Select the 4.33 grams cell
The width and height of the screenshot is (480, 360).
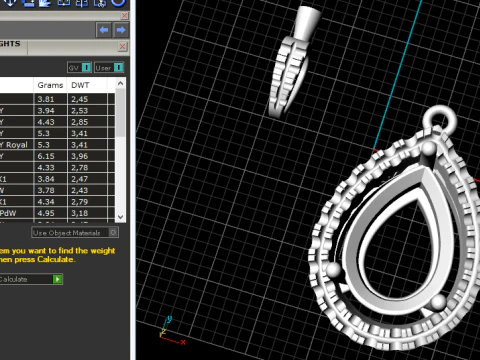pos(50,167)
